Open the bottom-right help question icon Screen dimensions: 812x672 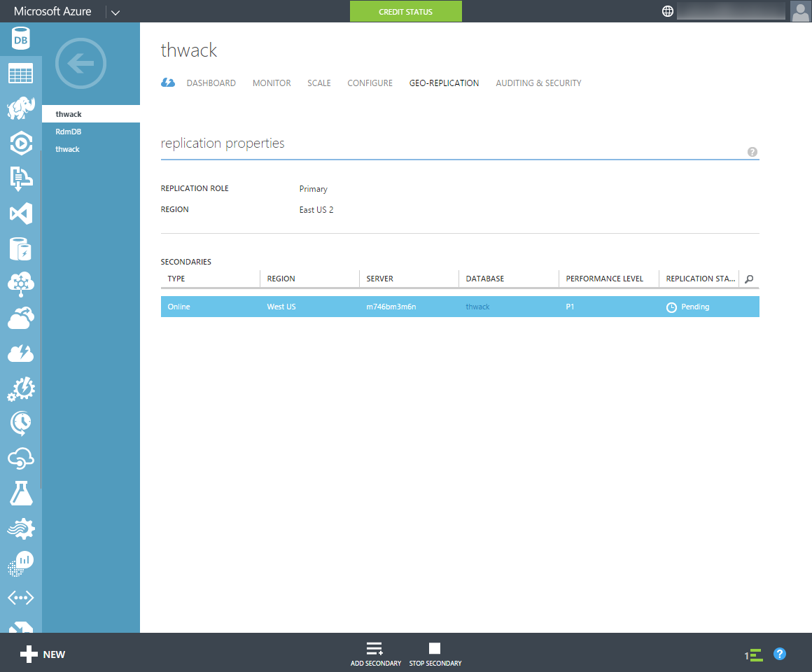pyautogui.click(x=779, y=654)
